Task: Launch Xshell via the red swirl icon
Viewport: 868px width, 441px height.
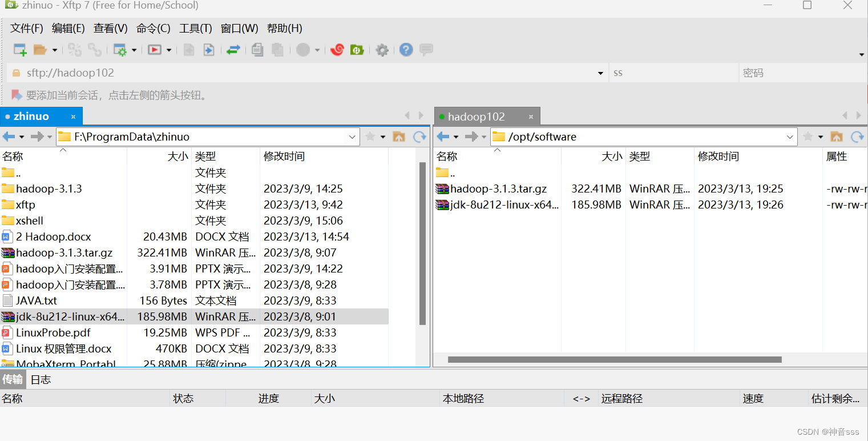Action: pyautogui.click(x=337, y=50)
